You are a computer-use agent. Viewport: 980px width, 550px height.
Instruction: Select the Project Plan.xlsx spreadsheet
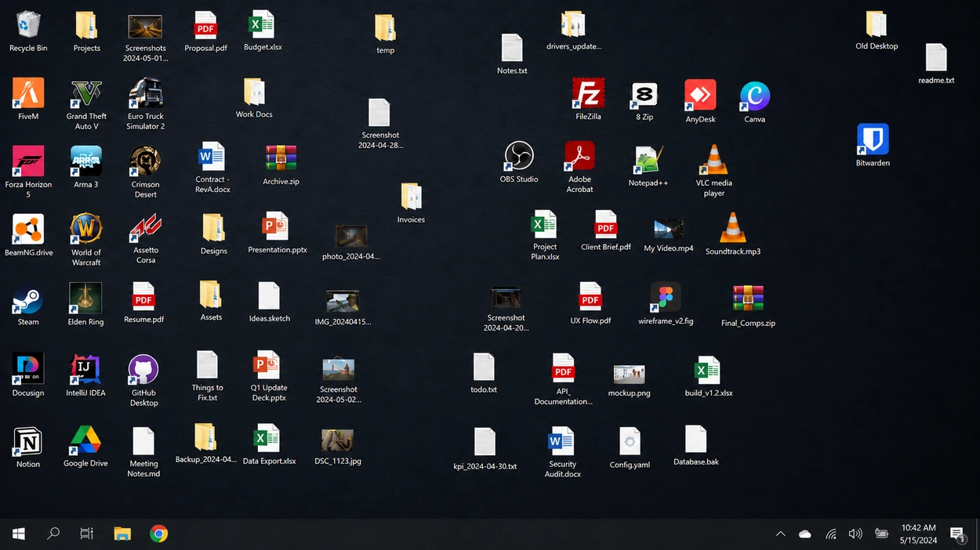pos(544,225)
